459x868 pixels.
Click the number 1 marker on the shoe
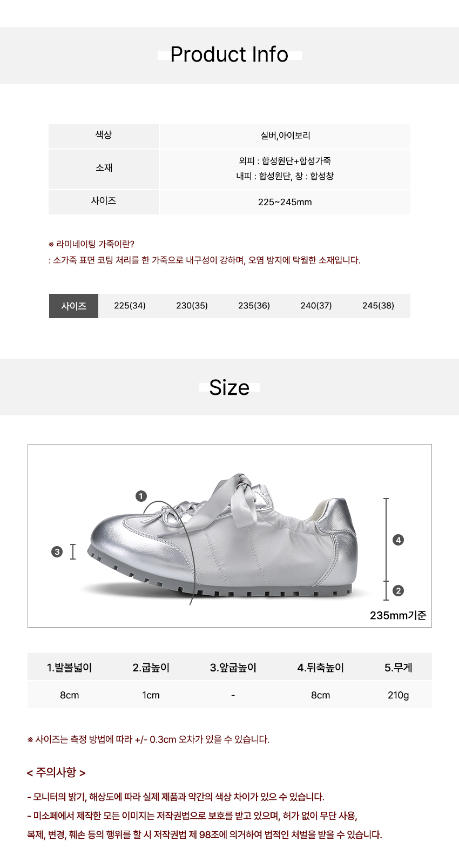(141, 496)
